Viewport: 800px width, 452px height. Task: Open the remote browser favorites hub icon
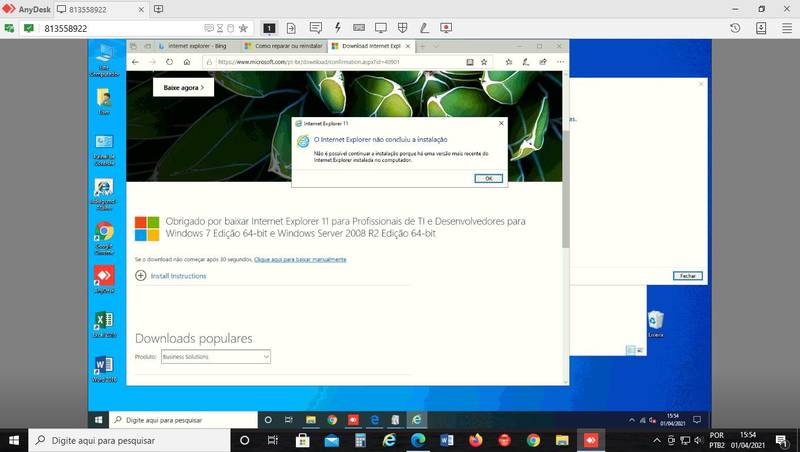[x=509, y=62]
